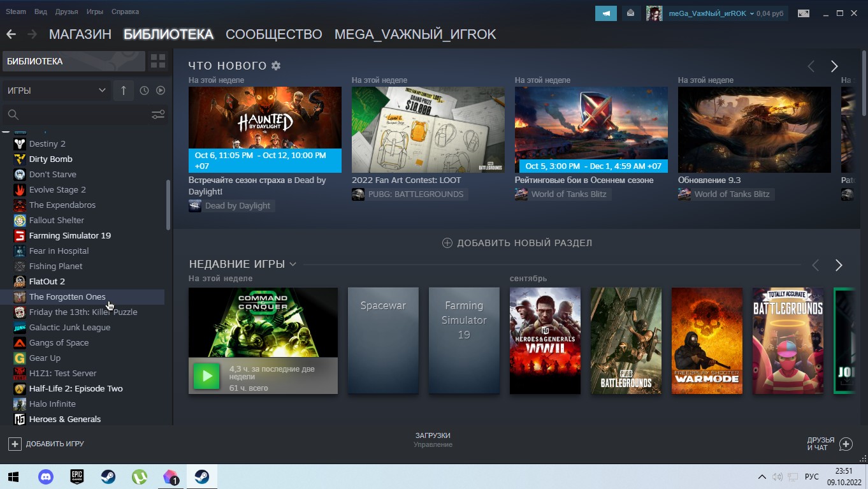Click Dead by Daylight game icon under news
Screen dimensions: 868x489
195,206
